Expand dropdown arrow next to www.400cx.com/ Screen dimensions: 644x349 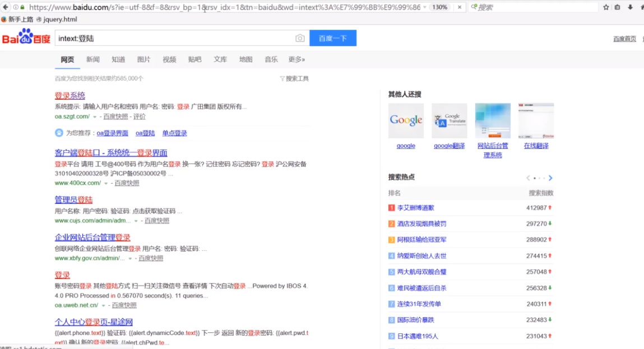106,183
